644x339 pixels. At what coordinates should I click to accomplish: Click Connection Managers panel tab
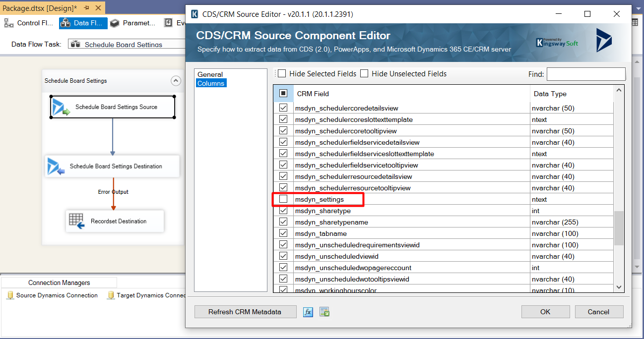tap(59, 282)
